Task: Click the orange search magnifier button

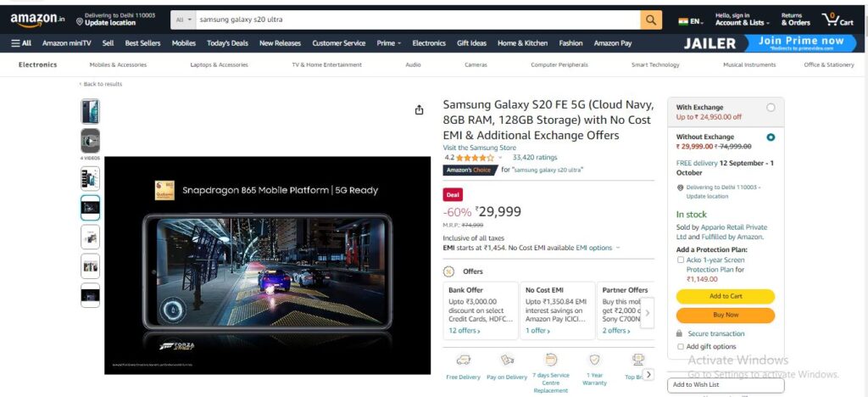Action: pos(651,20)
